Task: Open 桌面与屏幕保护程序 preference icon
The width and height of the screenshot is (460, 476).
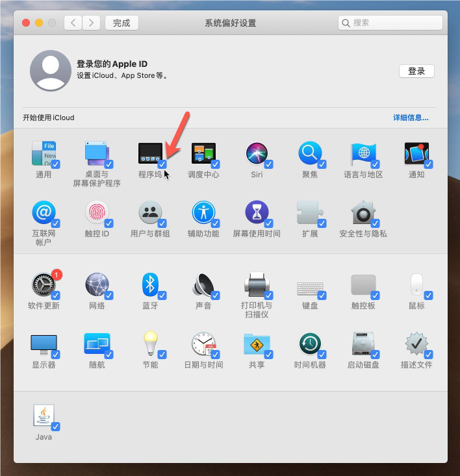Action: coord(97,153)
